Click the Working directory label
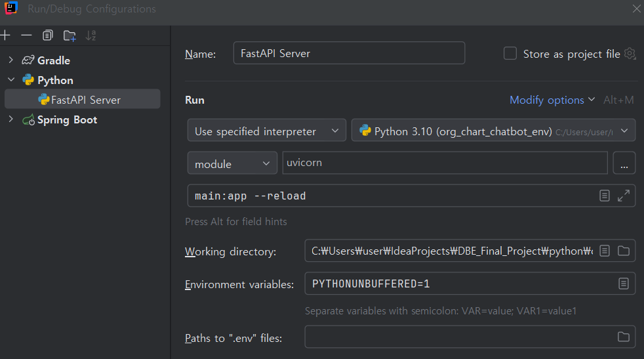Screen dimensions: 644x359 coord(230,251)
